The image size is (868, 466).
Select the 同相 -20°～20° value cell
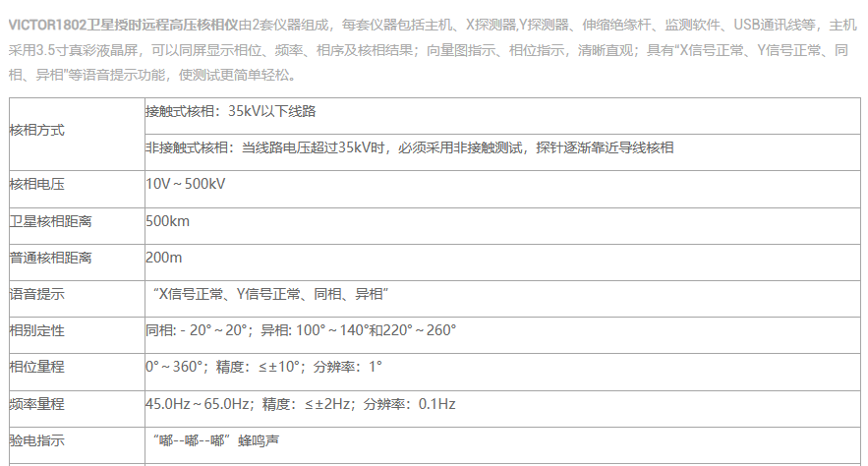(x=301, y=330)
